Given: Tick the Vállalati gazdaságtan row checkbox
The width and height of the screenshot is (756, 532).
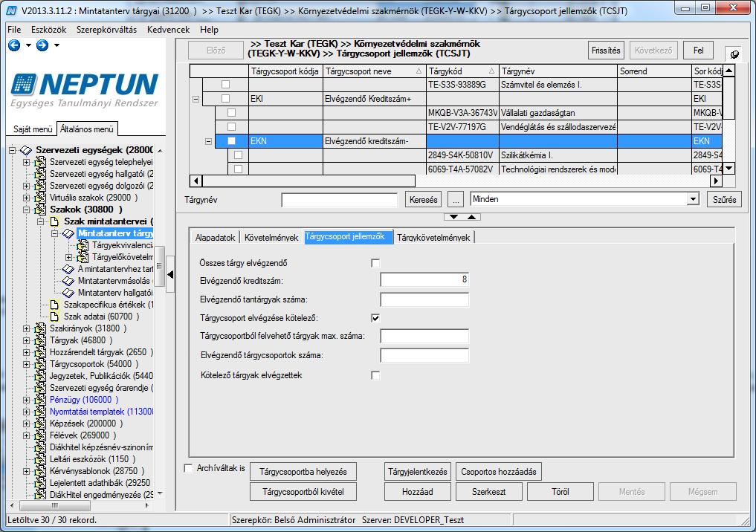Looking at the screenshot, I should tap(231, 113).
